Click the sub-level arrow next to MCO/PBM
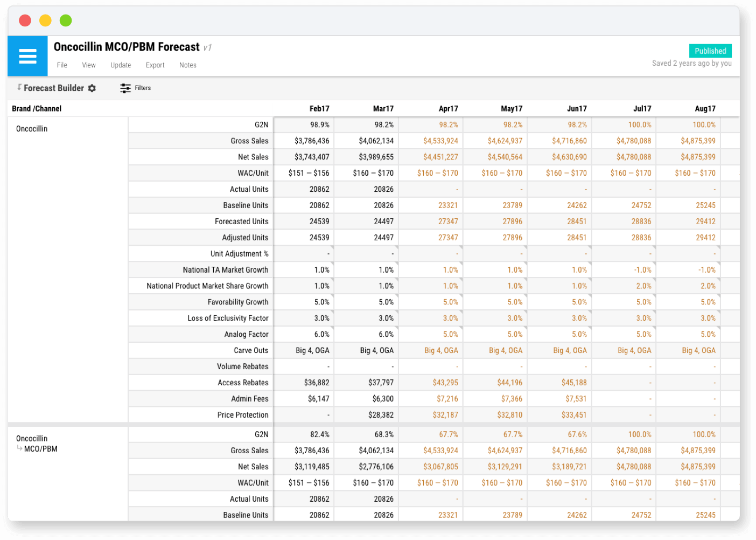This screenshot has width=756, height=540. tap(19, 448)
